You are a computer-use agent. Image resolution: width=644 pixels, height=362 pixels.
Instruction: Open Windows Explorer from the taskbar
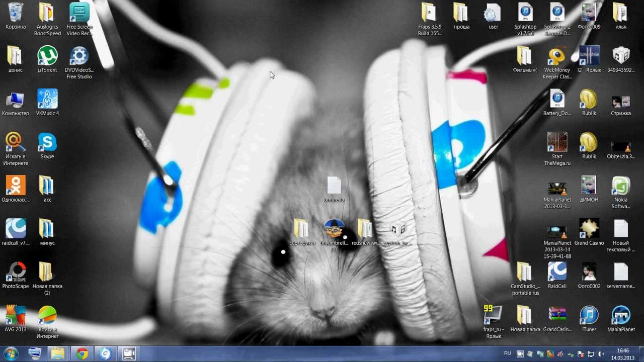[58, 354]
